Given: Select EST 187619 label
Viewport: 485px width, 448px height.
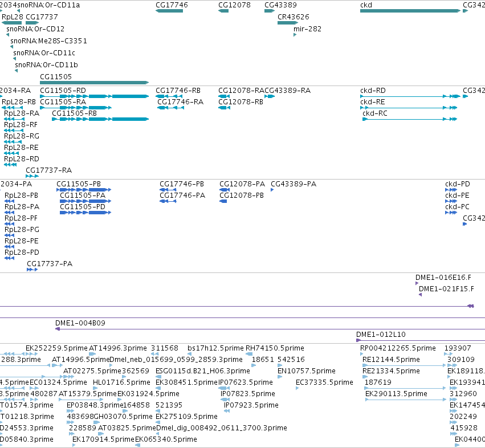Looking at the screenshot, I should (378, 382).
